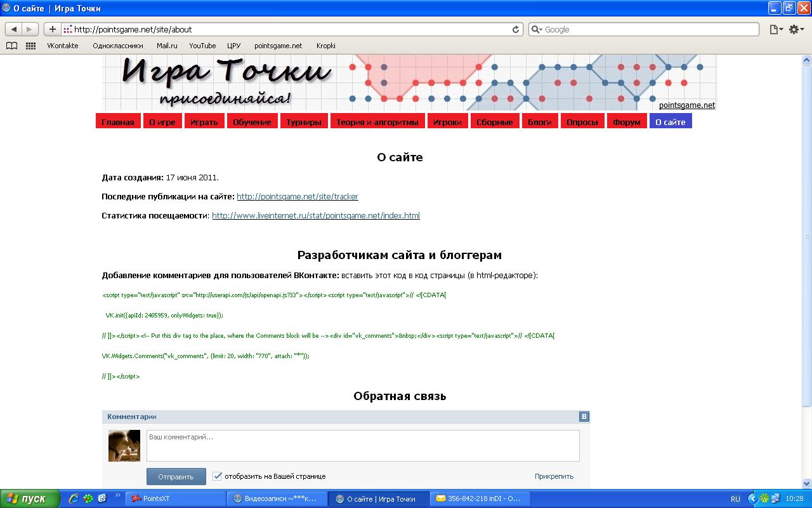Image resolution: width=812 pixels, height=508 pixels.
Task: Open the Блоги menu tab
Action: tap(540, 122)
